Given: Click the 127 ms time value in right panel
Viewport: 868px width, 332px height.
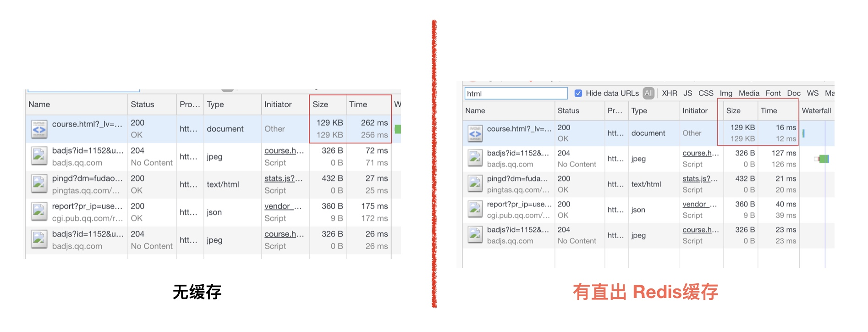Looking at the screenshot, I should pyautogui.click(x=784, y=153).
